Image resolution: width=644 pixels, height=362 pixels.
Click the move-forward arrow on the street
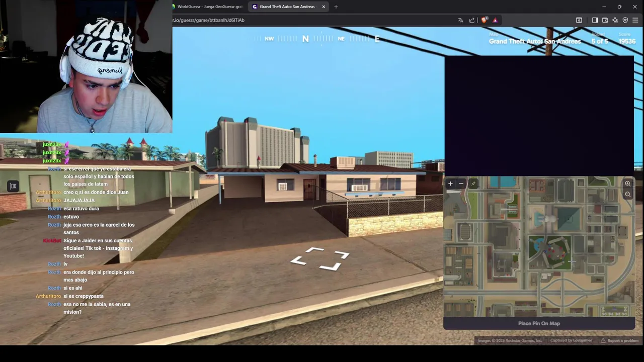point(320,259)
